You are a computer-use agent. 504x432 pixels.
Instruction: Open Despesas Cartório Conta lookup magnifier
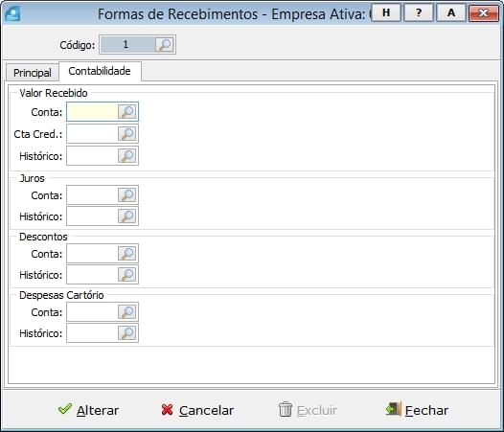[x=127, y=311]
